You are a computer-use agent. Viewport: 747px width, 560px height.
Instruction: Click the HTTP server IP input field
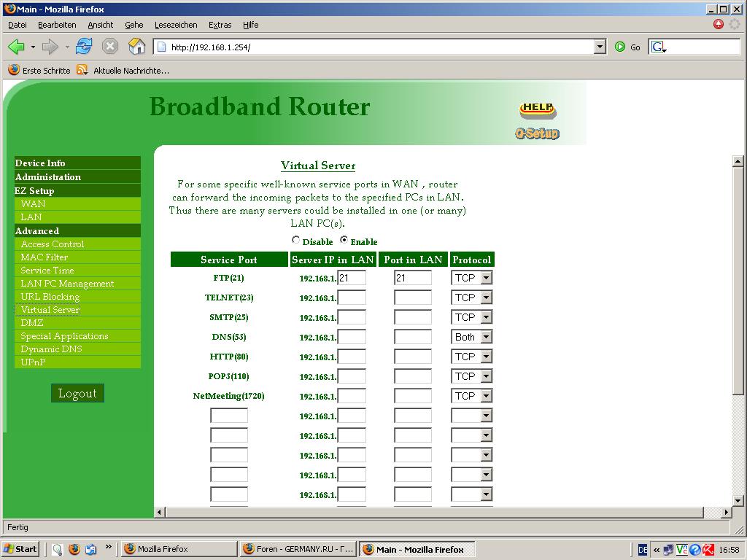pyautogui.click(x=352, y=357)
